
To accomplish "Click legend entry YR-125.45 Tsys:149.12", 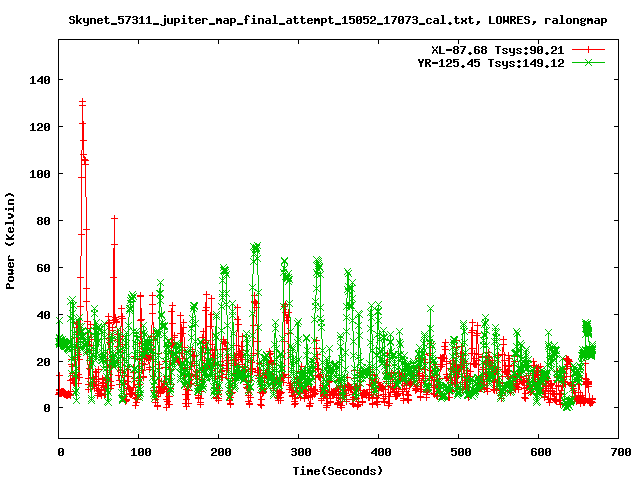I will coord(491,63).
